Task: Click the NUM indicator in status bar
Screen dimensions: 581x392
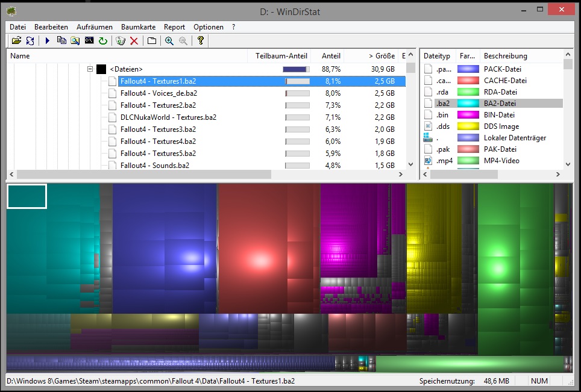Action: [539, 381]
